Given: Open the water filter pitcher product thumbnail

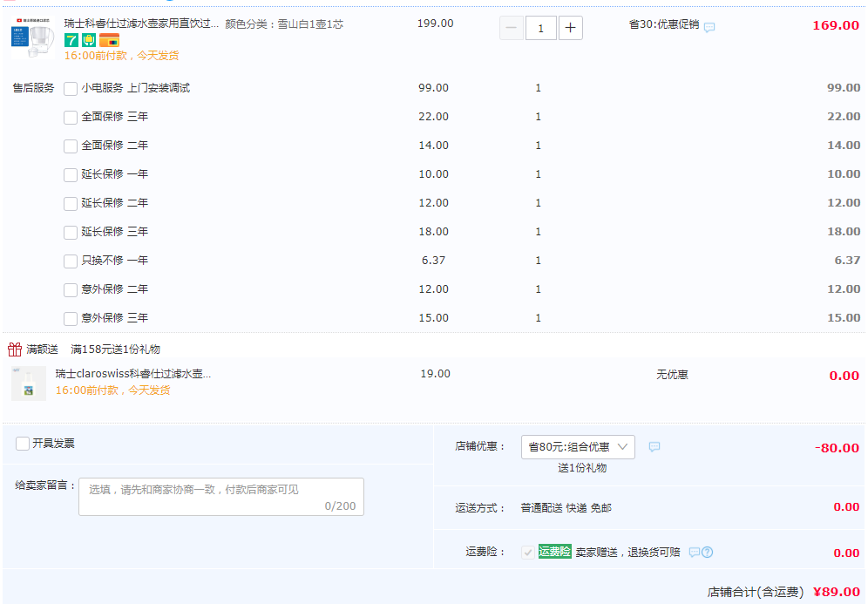Looking at the screenshot, I should click(33, 37).
